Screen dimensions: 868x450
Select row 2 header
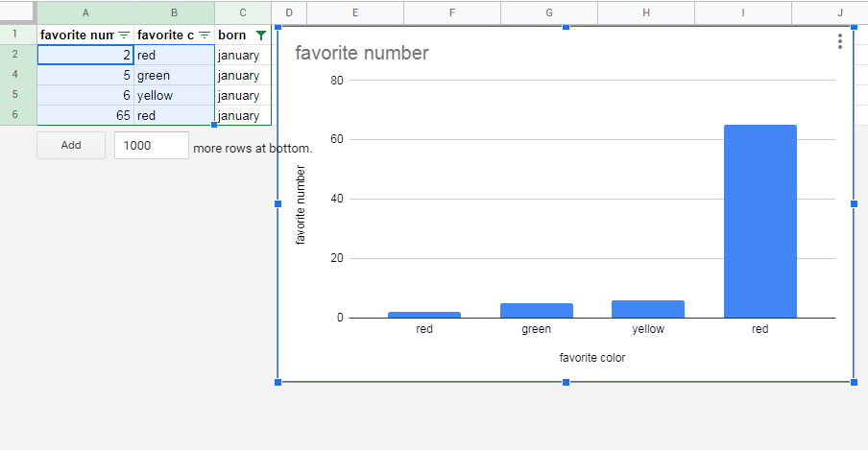pos(15,55)
